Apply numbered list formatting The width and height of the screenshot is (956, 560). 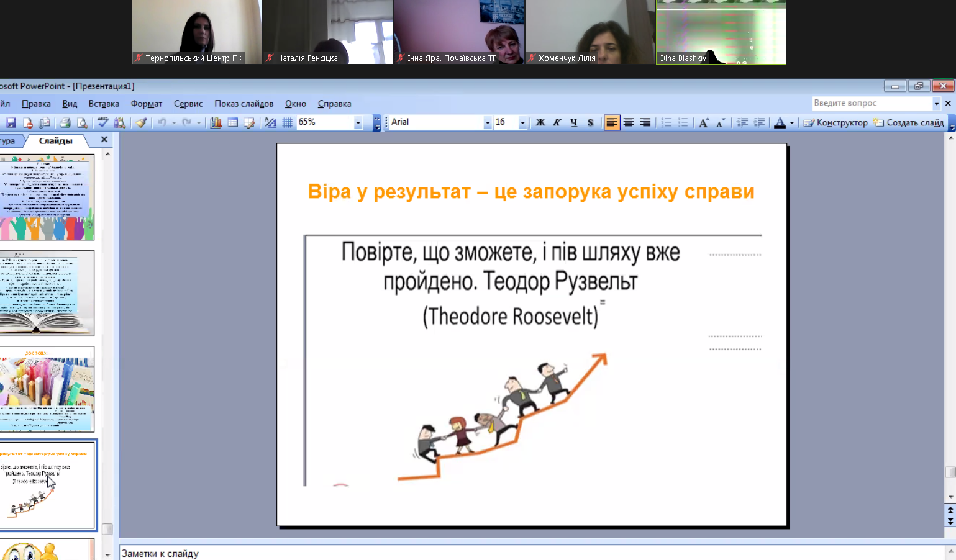coord(667,122)
